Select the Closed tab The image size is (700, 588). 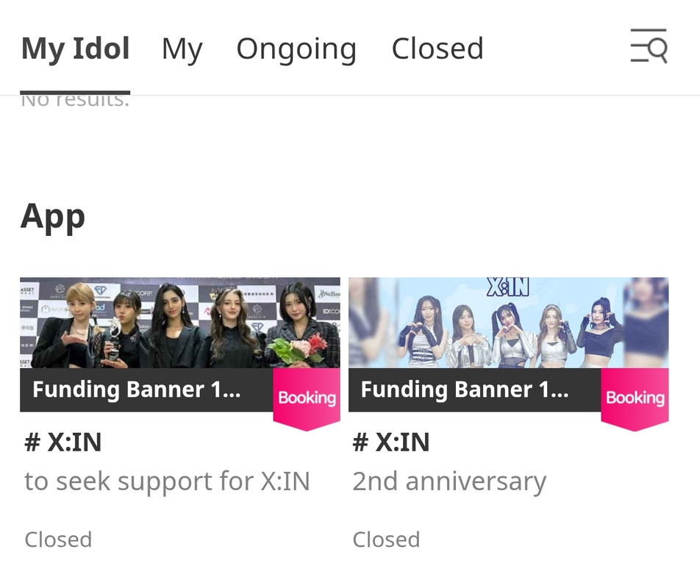click(438, 49)
